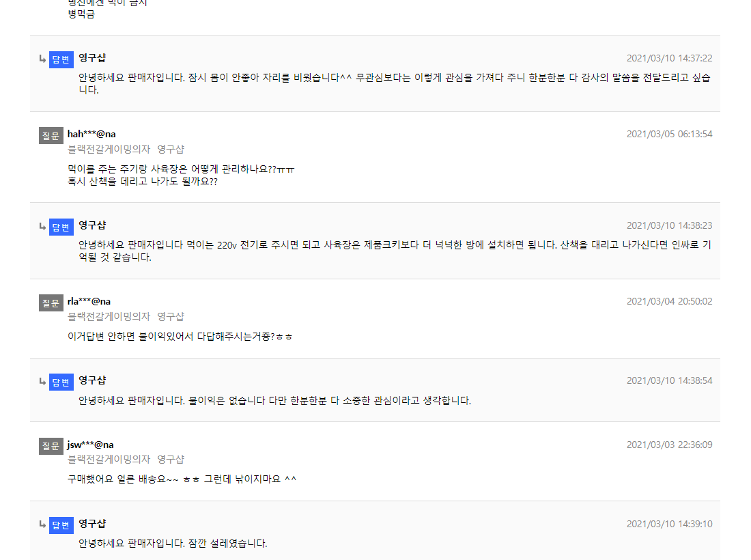This screenshot has height=560, width=751.
Task: Open 블랙전갈게이밍의자 link under jsw***@na
Action: (109, 460)
